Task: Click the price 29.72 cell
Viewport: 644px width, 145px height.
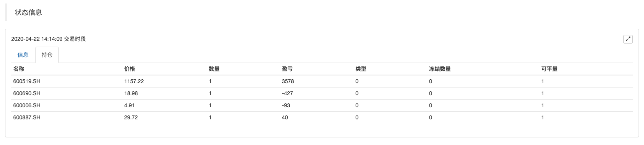Action: [x=131, y=117]
